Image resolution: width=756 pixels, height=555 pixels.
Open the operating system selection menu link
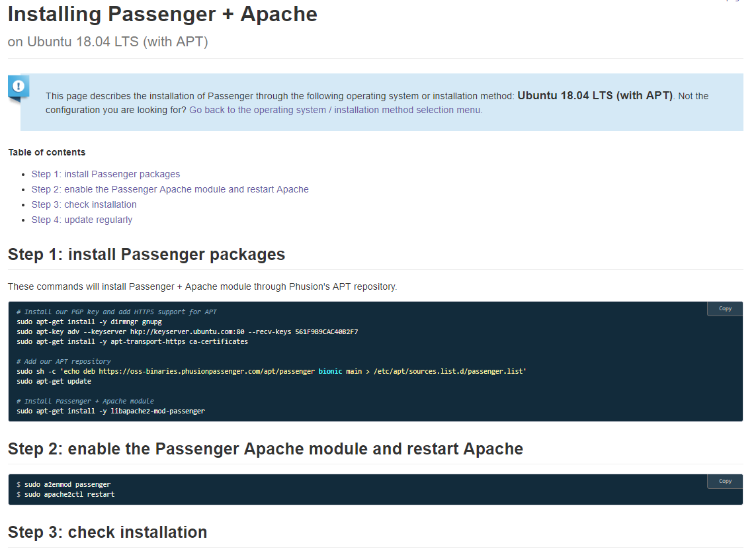pyautogui.click(x=335, y=110)
